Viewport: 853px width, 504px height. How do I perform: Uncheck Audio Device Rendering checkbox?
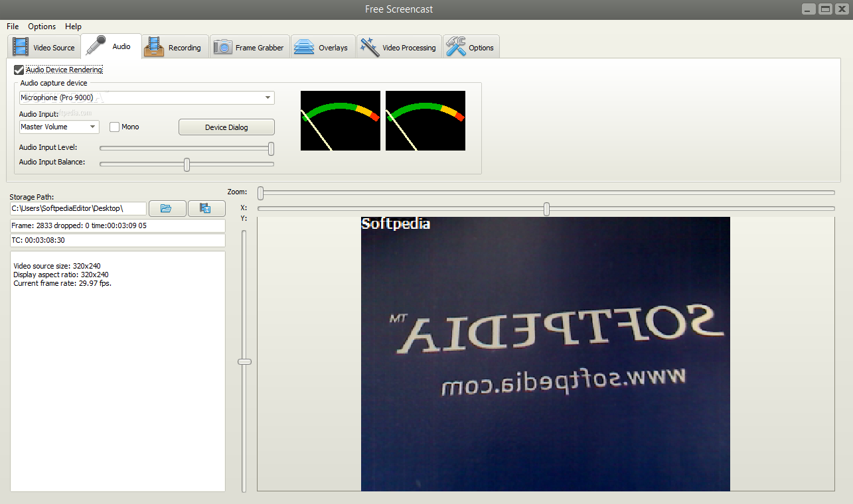point(19,70)
